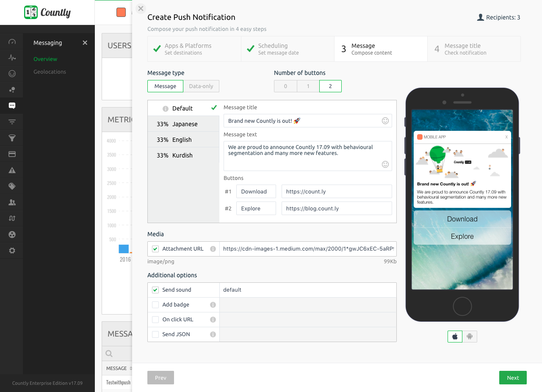Uncheck the Send sound checkbox
Screen dimensions: 542x392
(155, 290)
